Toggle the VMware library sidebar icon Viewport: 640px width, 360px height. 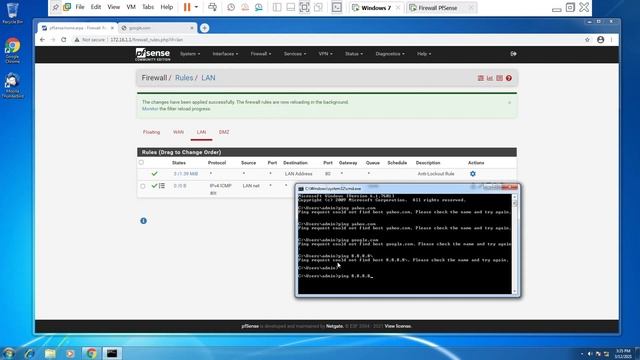click(277, 7)
